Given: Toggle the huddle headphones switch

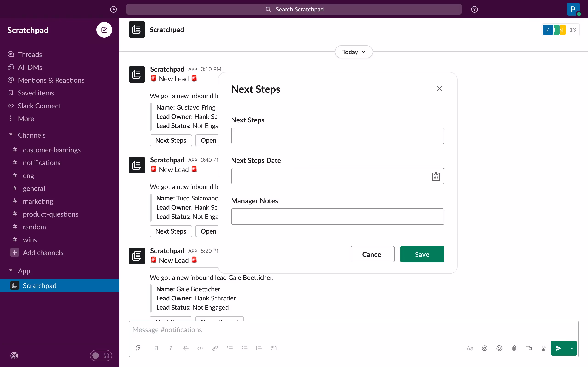Looking at the screenshot, I should click(101, 356).
